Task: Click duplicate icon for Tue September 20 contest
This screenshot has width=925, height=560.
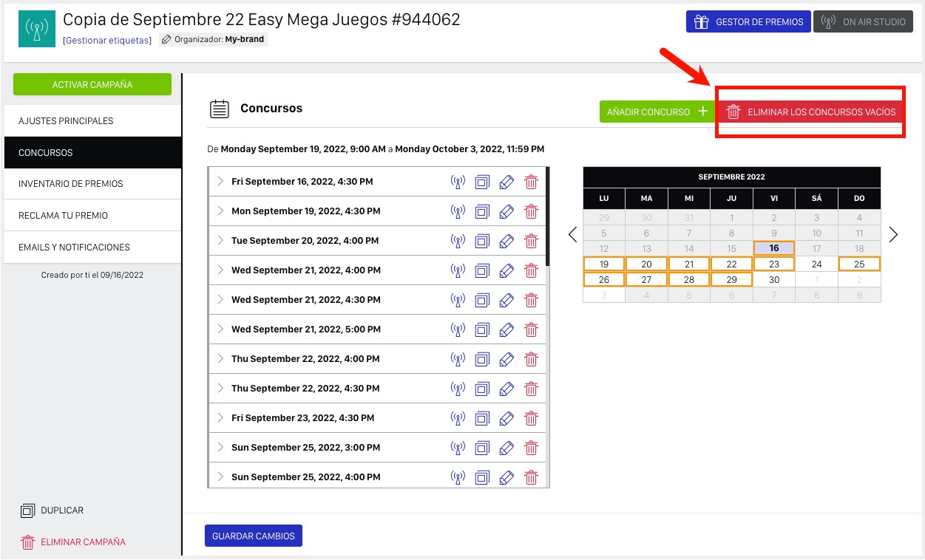Action: (482, 241)
